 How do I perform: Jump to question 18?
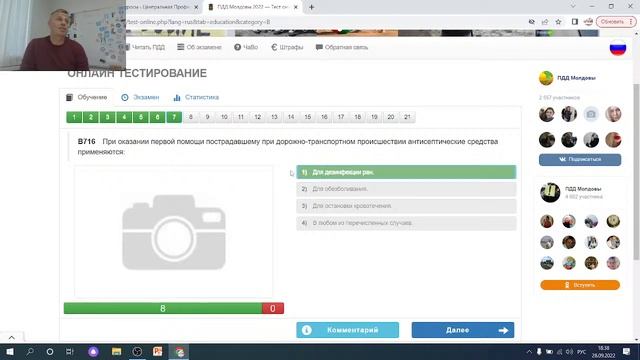coord(358,117)
